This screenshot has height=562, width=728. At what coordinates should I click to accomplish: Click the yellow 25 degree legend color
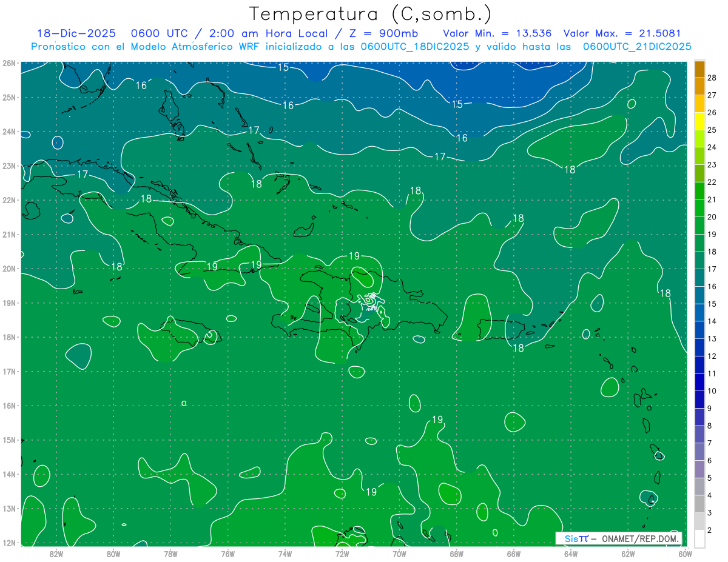coord(699,121)
